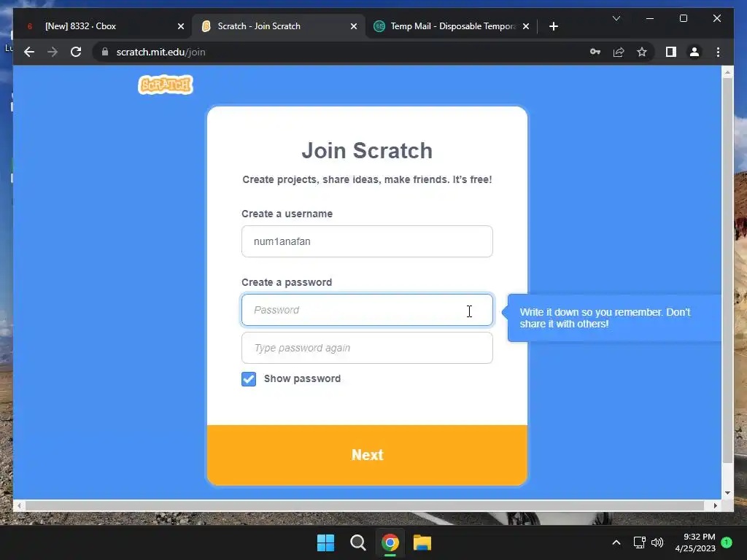The width and height of the screenshot is (747, 560).
Task: Focus the Password input field
Action: 367,310
